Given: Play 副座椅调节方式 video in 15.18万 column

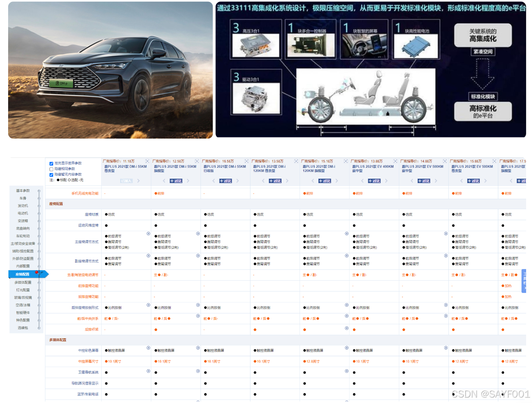Looking at the screenshot, I should (x=347, y=256).
